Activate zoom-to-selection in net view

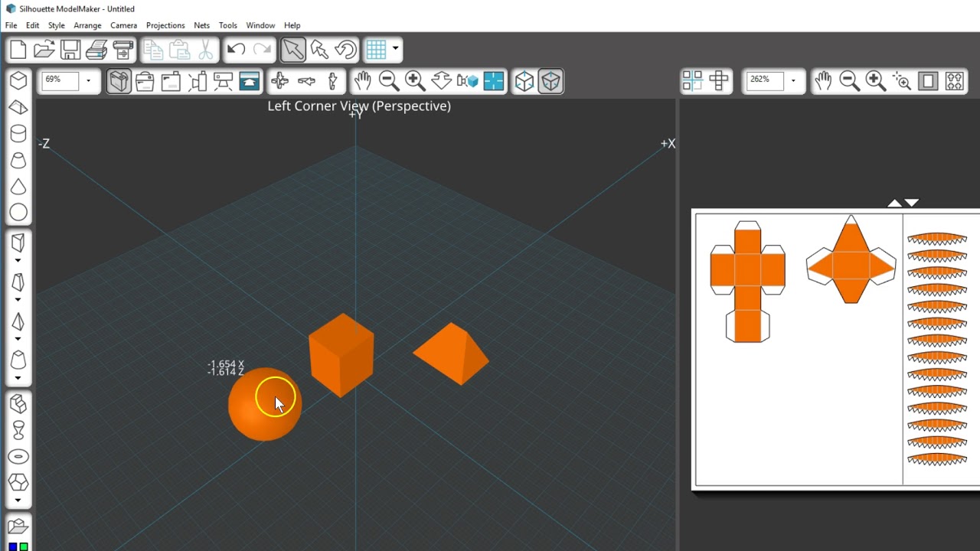point(902,81)
